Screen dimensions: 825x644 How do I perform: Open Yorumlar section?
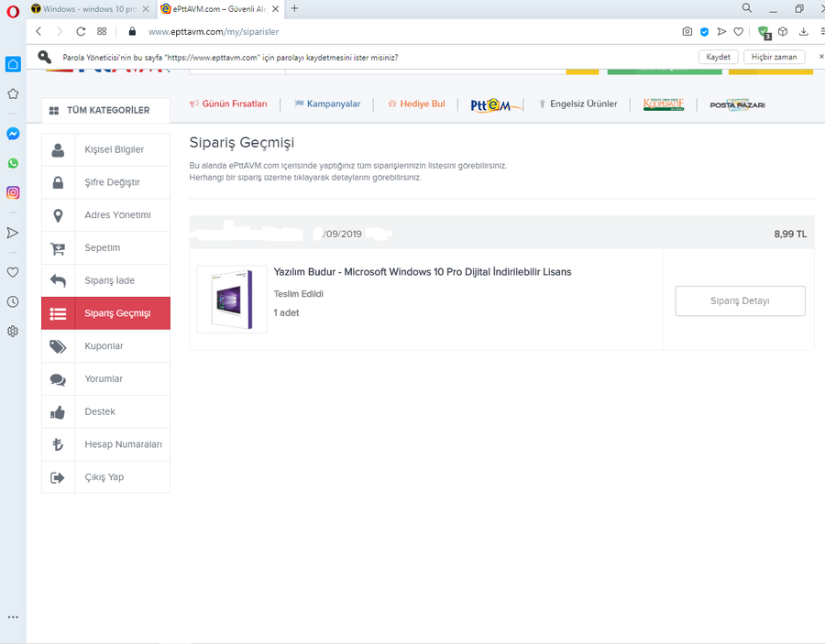[105, 378]
